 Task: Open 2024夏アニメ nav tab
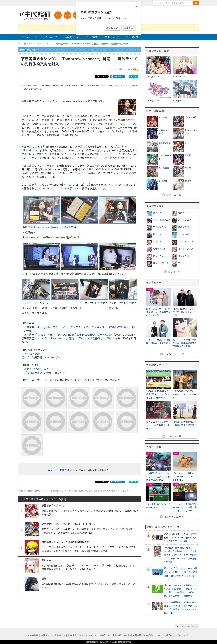click(71, 37)
